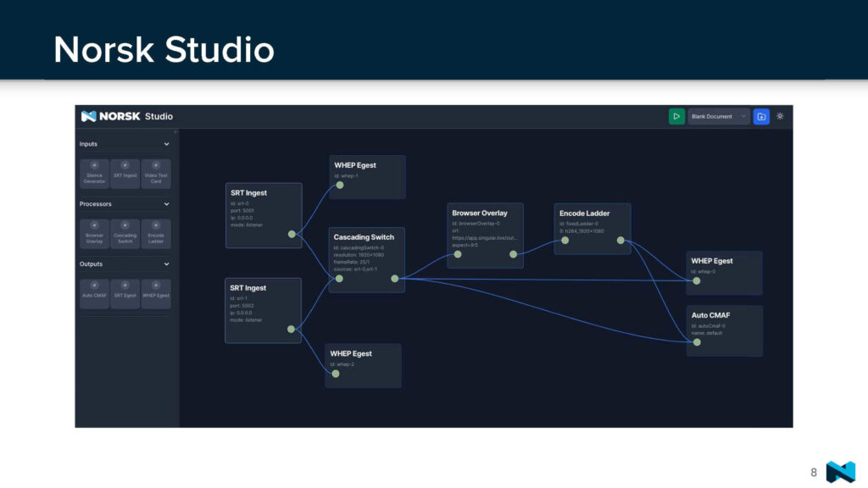Select the WHEP Egest output icon
This screenshot has height=488, width=868.
click(x=155, y=293)
